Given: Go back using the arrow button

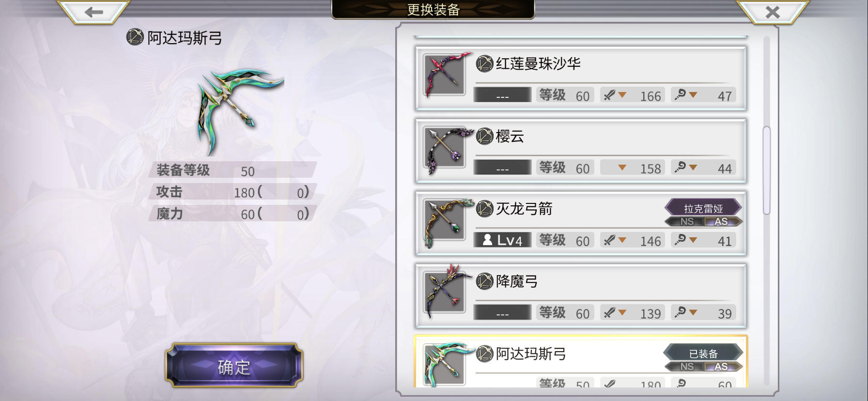Looking at the screenshot, I should [x=93, y=12].
